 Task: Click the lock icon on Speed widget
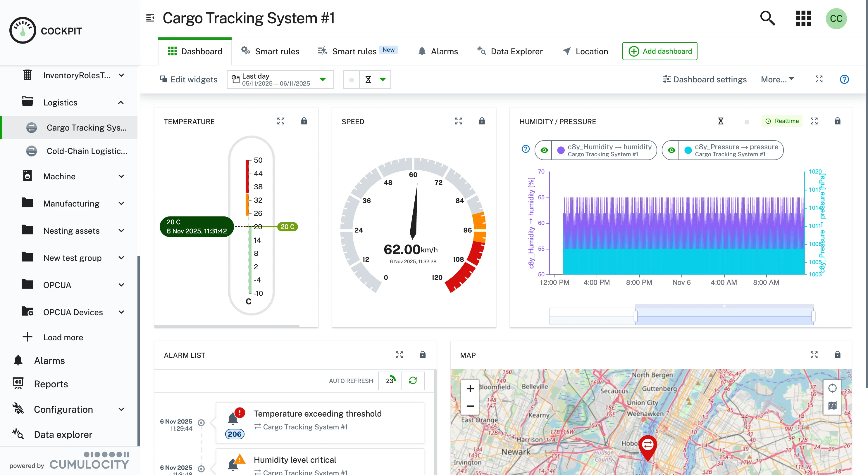click(481, 121)
